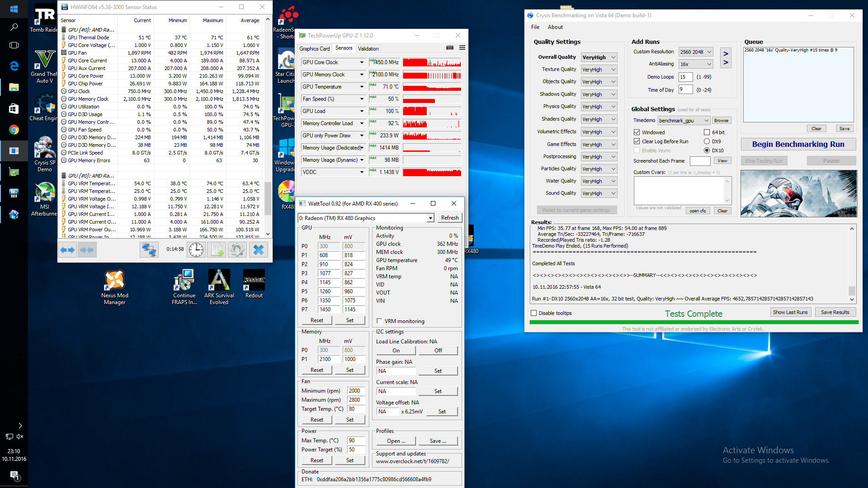Enable VRM monitoring checkbox in WattTool
Screen dimensions: 868x488
[379, 321]
